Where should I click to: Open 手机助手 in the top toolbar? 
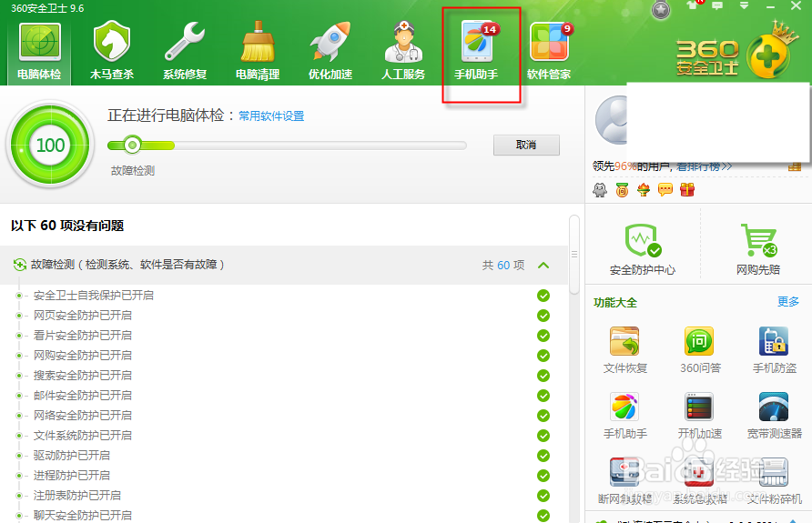[x=476, y=51]
